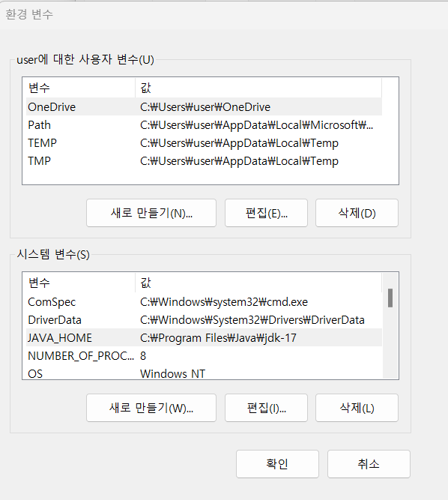The height and width of the screenshot is (500, 448).
Task: Click the value 8 for NUMBER_OF_PROC
Action: point(143,356)
